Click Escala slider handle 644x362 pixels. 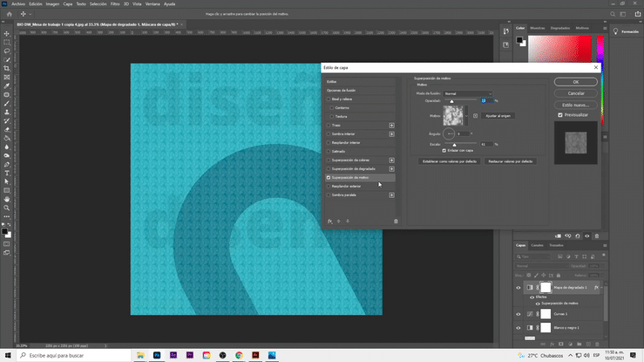coord(454,145)
